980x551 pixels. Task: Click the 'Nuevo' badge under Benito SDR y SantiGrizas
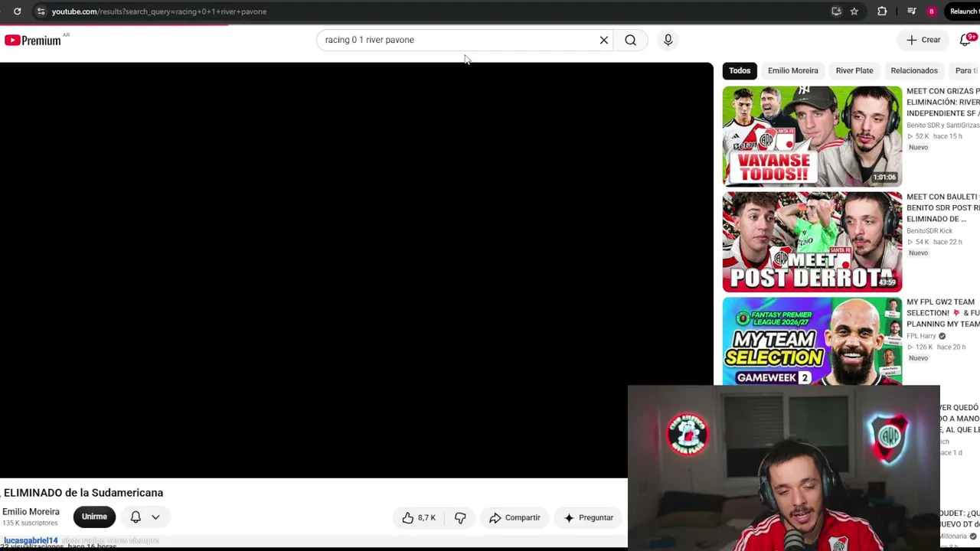click(x=918, y=148)
